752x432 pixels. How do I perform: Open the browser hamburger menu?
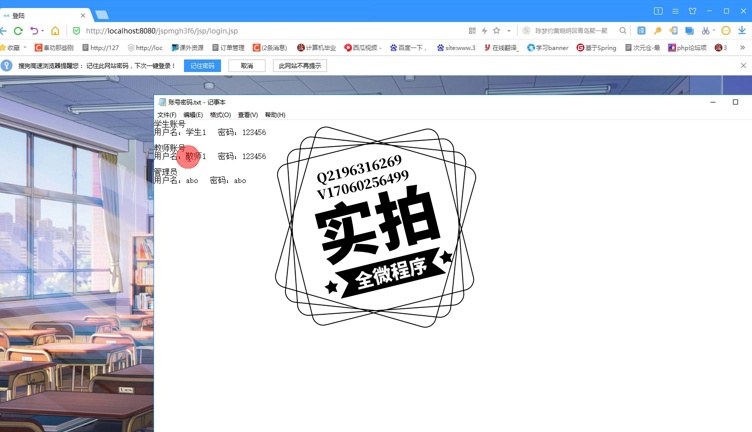coord(675,11)
